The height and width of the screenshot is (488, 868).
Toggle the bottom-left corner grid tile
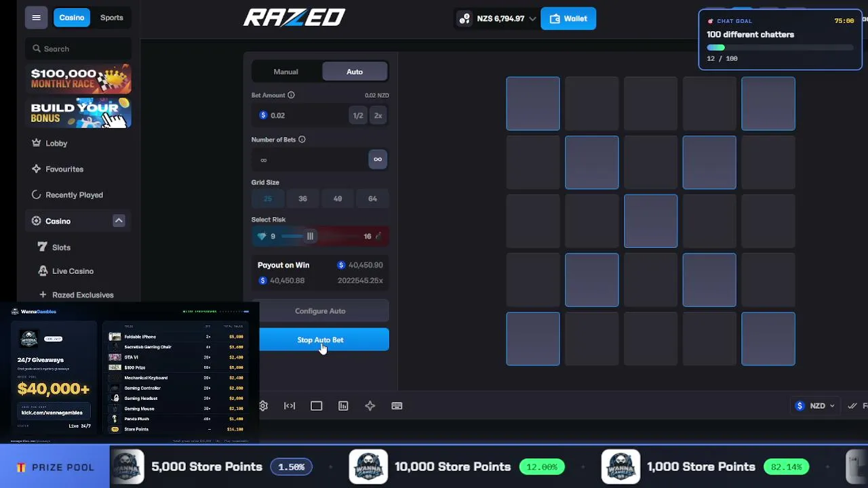[x=533, y=339]
